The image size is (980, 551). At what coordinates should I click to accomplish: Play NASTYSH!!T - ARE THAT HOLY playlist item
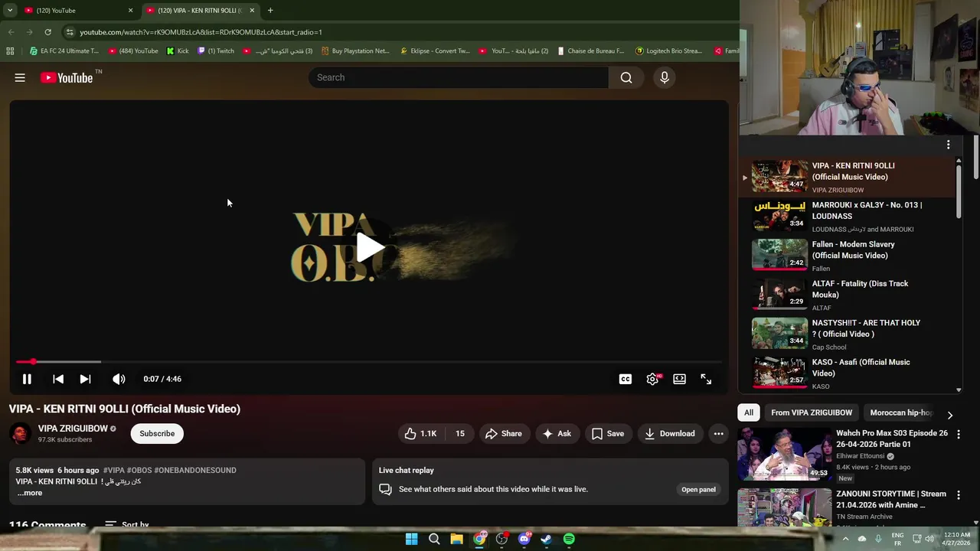(x=848, y=334)
